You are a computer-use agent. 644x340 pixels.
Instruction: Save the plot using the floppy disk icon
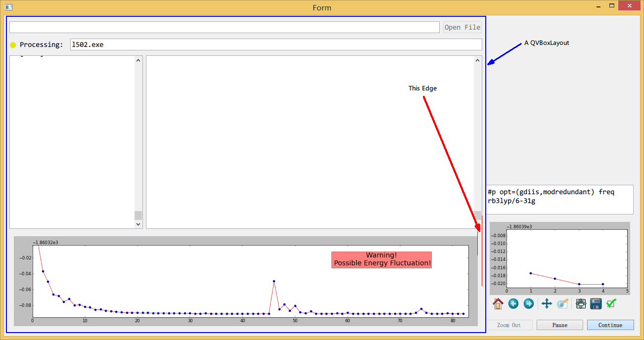pyautogui.click(x=596, y=303)
